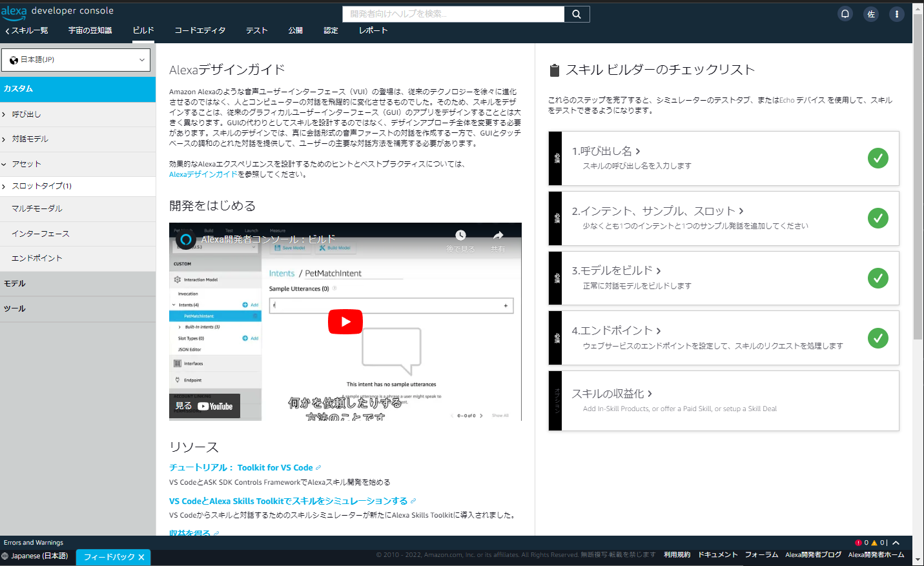The image size is (924, 566).
Task: Open the three-dot overflow menu
Action: (x=897, y=13)
